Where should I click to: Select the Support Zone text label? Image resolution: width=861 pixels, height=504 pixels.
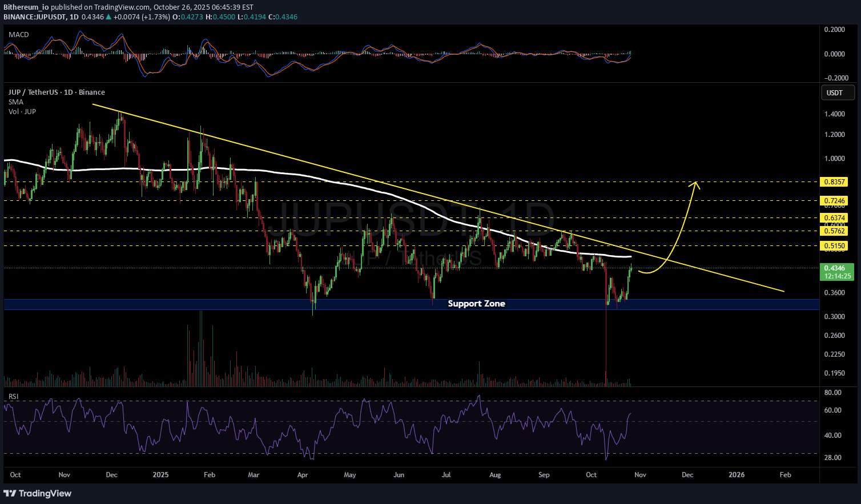pyautogui.click(x=476, y=304)
